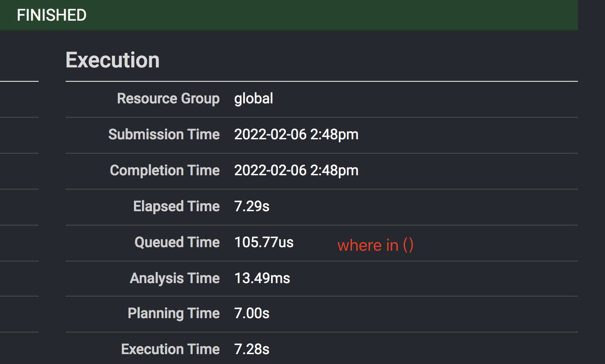The height and width of the screenshot is (364, 605).
Task: Select the 13.49ms analysis time value
Action: (262, 278)
